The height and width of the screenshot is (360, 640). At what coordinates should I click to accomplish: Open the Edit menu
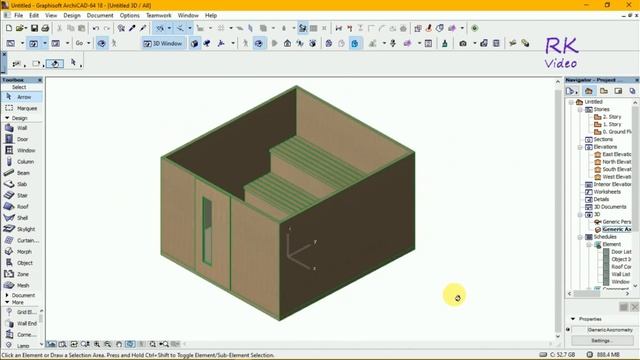point(34,16)
